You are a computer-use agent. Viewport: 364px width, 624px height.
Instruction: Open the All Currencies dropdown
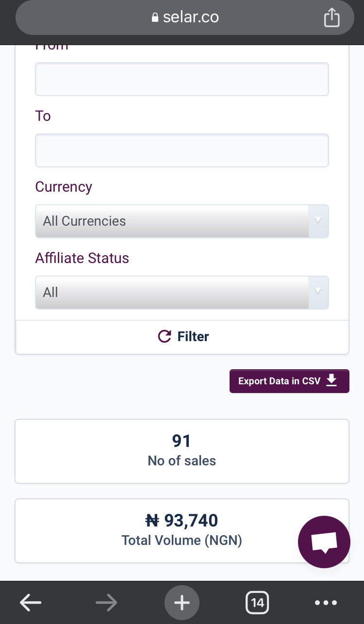[182, 221]
